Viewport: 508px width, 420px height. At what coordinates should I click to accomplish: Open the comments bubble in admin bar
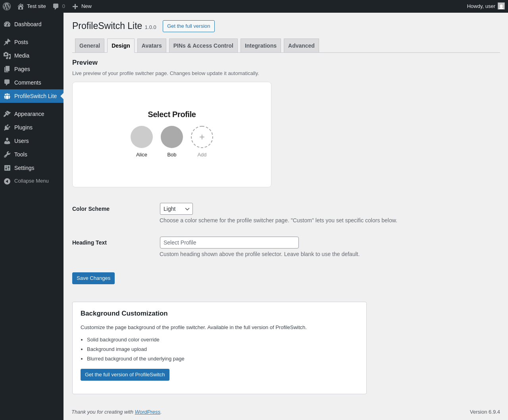coord(56,6)
